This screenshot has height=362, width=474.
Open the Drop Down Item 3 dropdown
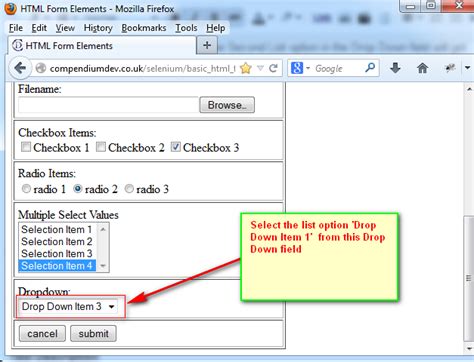tap(68, 306)
